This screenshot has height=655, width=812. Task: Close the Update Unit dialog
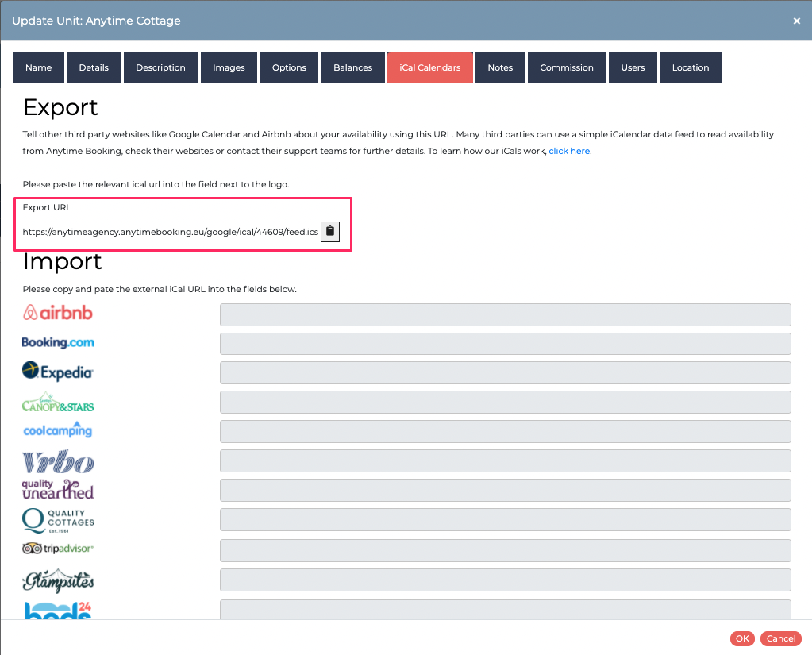[x=796, y=21]
